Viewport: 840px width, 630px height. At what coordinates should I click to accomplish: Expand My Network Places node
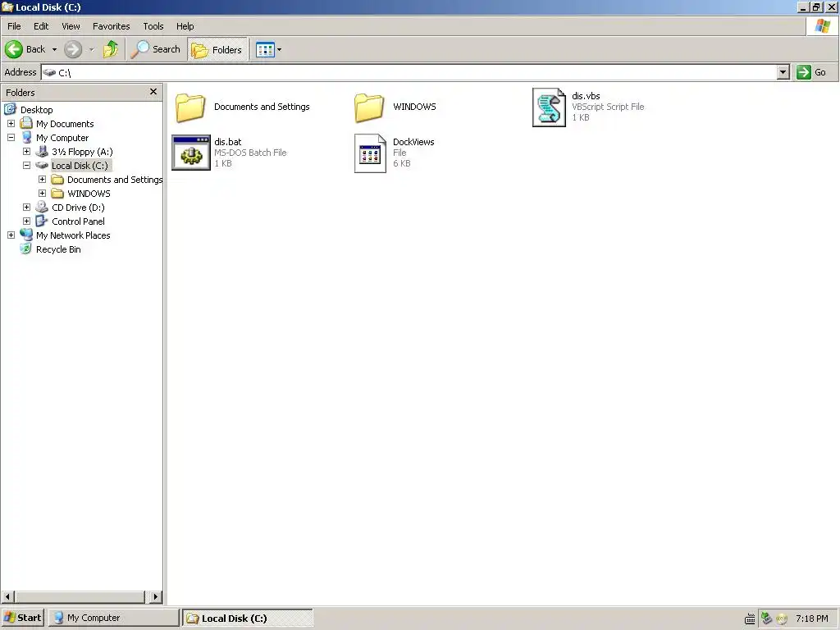(x=11, y=235)
